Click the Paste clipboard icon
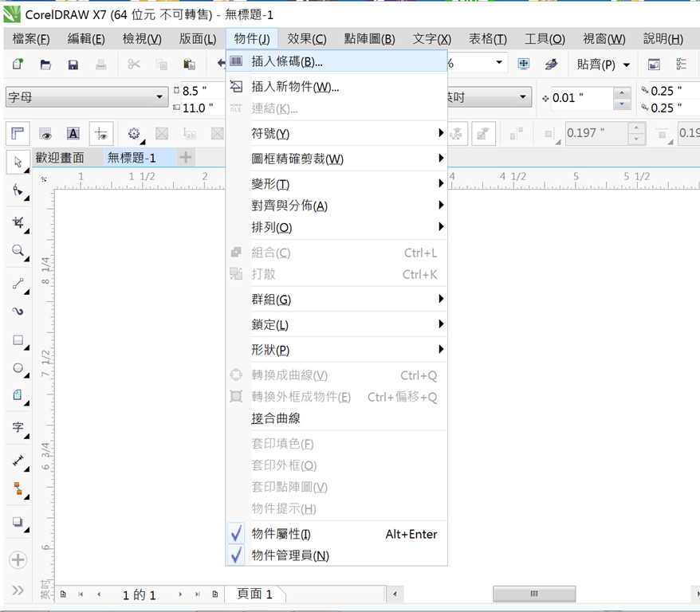 click(189, 65)
